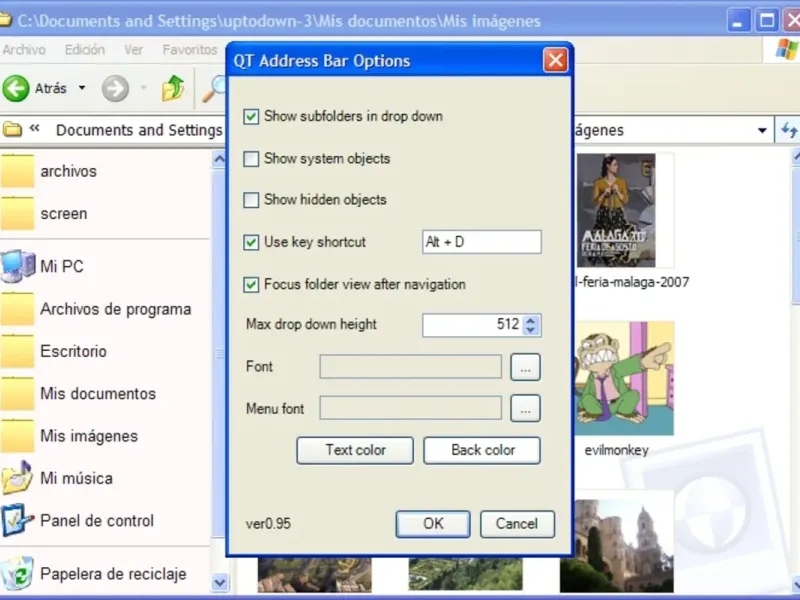Click the evilmonkey file name

tap(616, 450)
